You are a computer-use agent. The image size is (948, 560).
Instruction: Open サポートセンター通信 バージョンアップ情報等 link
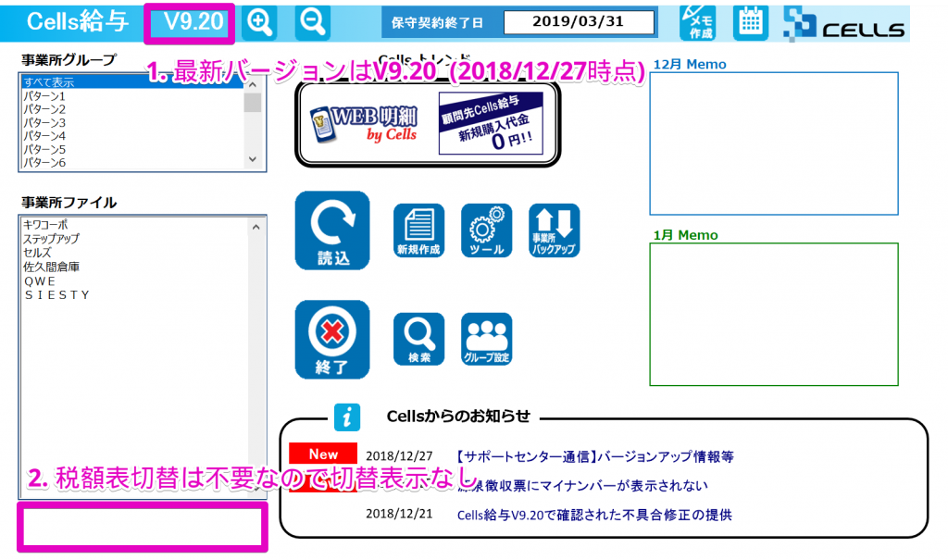pos(595,456)
